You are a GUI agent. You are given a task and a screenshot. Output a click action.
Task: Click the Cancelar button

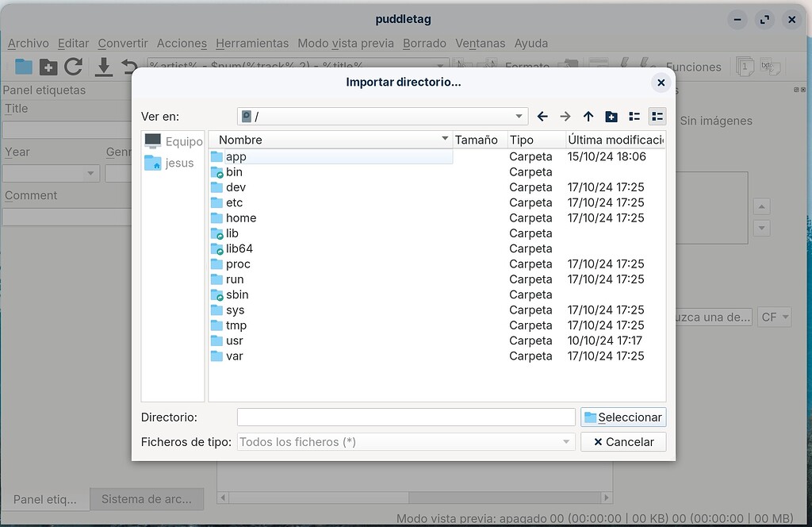[623, 442]
